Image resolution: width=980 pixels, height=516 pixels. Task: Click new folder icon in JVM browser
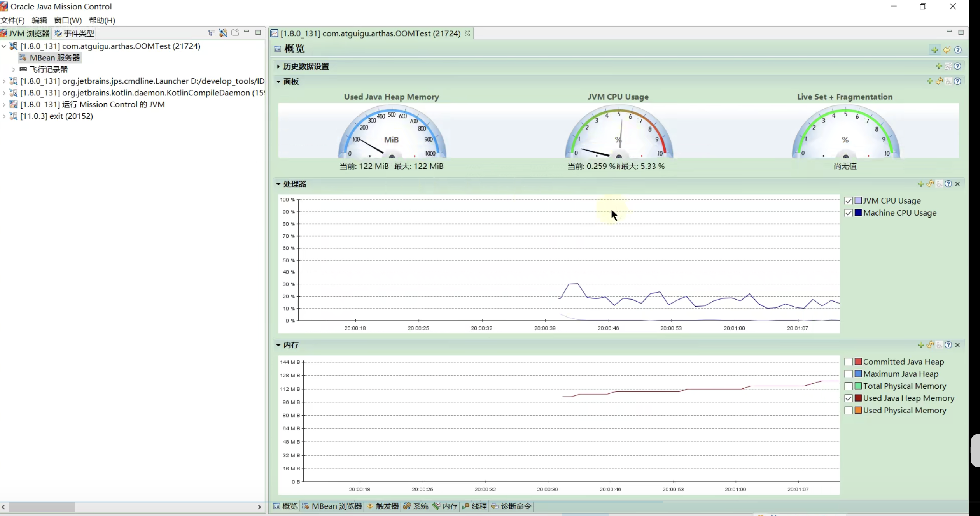click(235, 33)
